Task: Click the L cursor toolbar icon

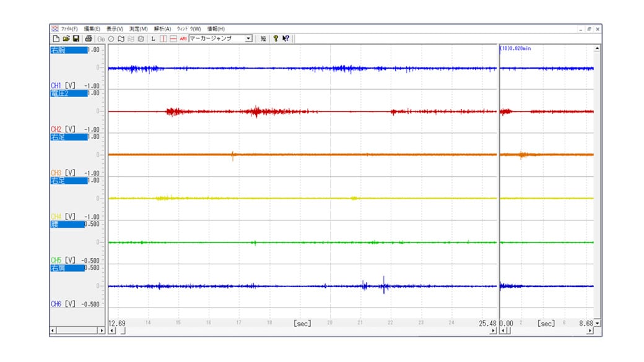Action: pyautogui.click(x=154, y=38)
